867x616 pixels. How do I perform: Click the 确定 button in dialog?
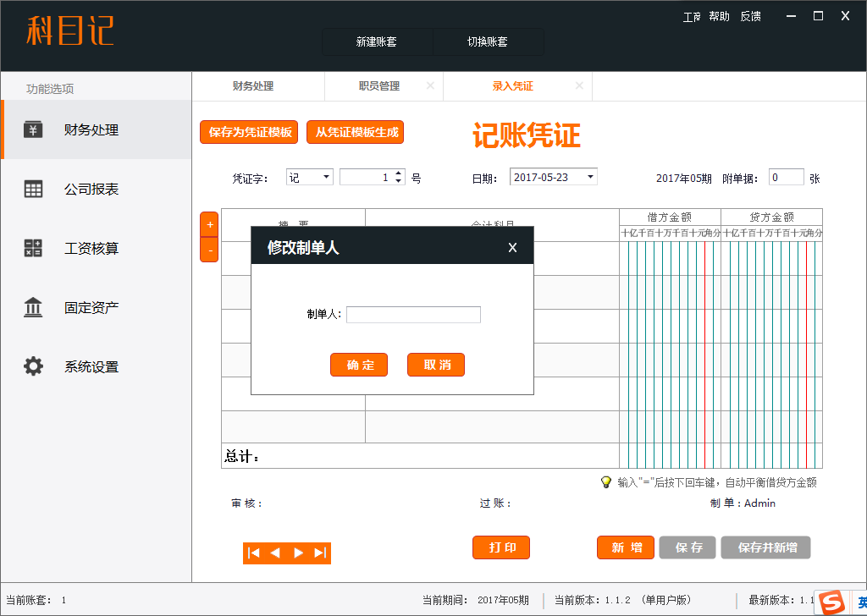pos(359,365)
